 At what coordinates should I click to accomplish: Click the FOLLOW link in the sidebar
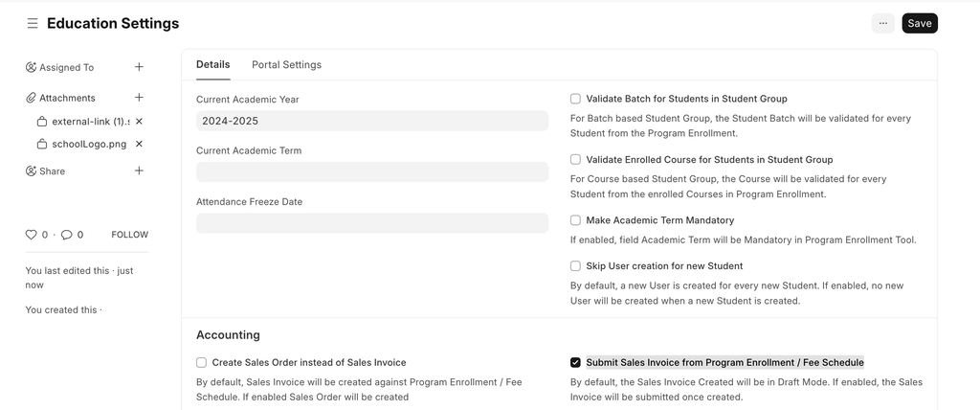[129, 235]
